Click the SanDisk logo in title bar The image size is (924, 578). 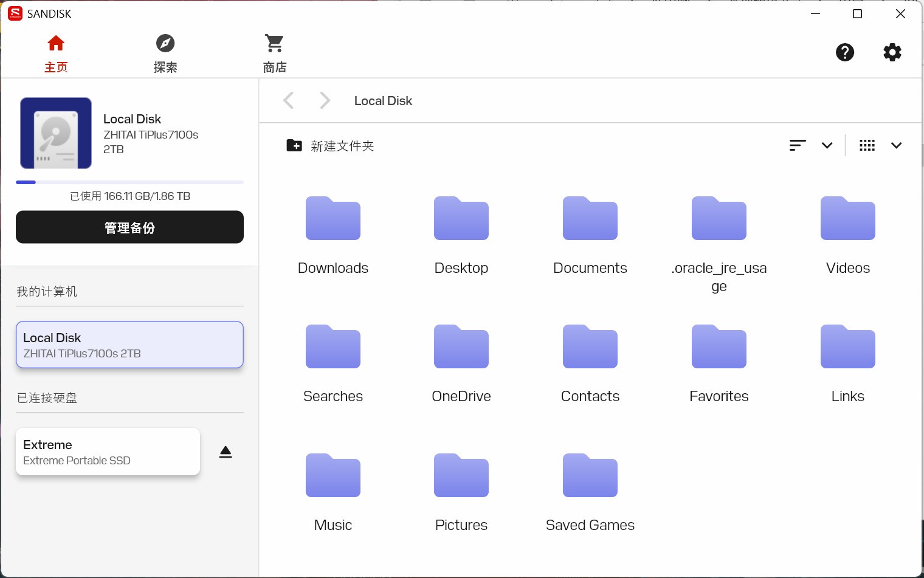pos(15,13)
